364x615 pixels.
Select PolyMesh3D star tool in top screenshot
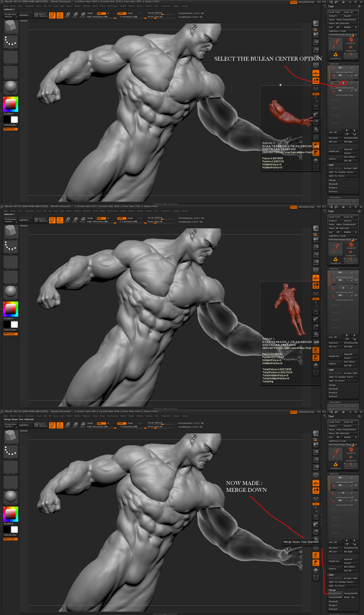tap(351, 48)
